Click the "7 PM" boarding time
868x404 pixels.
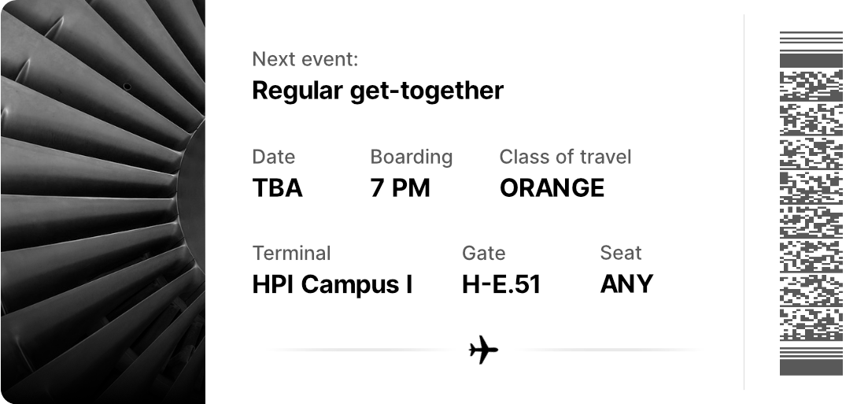(400, 188)
